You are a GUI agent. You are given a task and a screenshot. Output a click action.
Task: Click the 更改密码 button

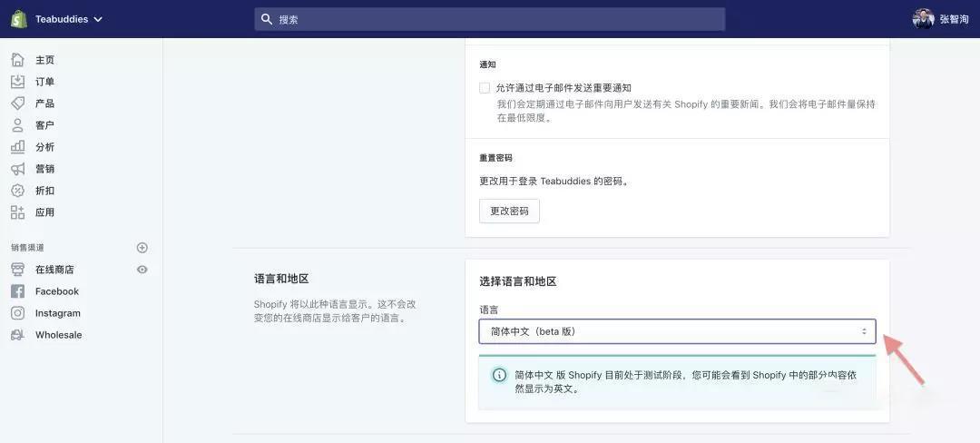(509, 211)
